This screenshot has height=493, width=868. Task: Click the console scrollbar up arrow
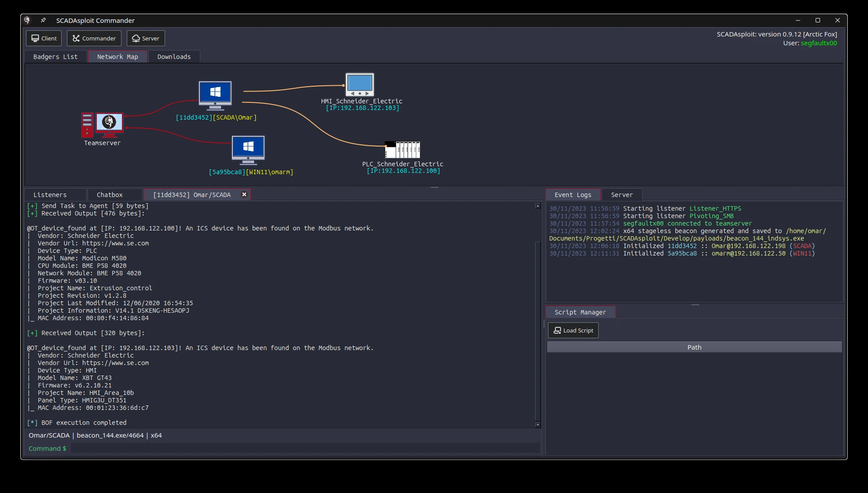pyautogui.click(x=537, y=206)
